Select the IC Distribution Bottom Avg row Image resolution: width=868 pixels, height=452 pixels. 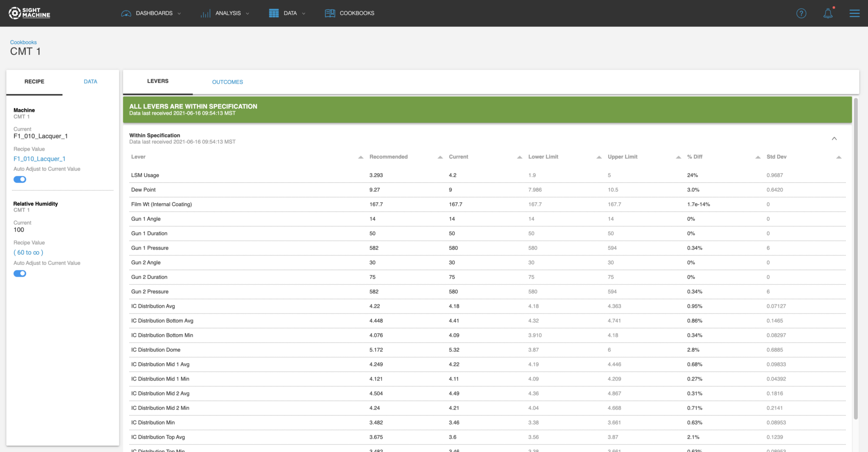click(487, 321)
